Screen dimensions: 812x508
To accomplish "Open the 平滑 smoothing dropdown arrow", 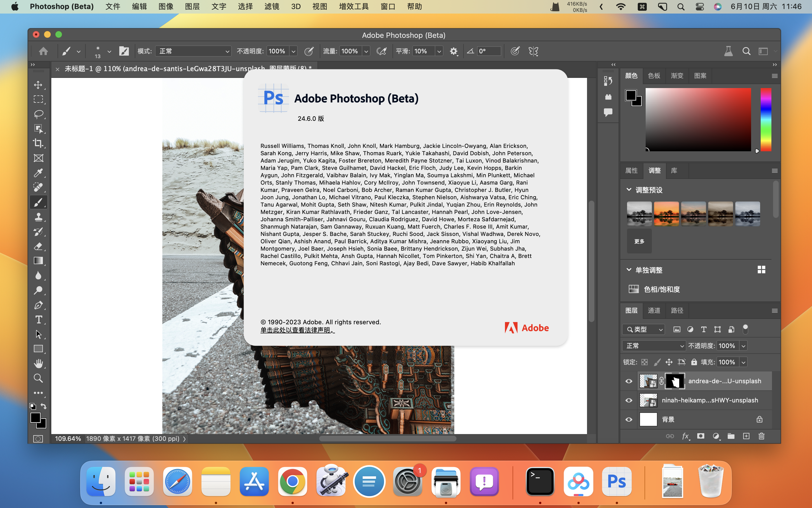I will click(x=439, y=51).
